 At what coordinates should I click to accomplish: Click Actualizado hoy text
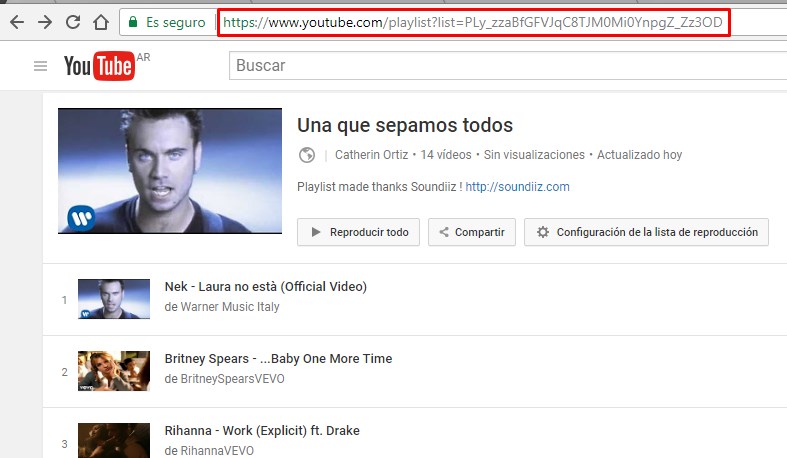(x=639, y=155)
